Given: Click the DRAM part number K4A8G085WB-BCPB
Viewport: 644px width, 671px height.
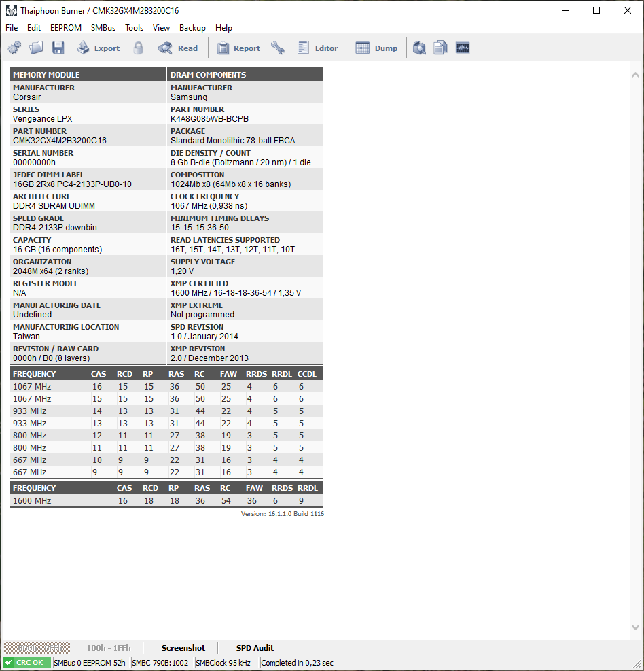Looking at the screenshot, I should [x=209, y=118].
